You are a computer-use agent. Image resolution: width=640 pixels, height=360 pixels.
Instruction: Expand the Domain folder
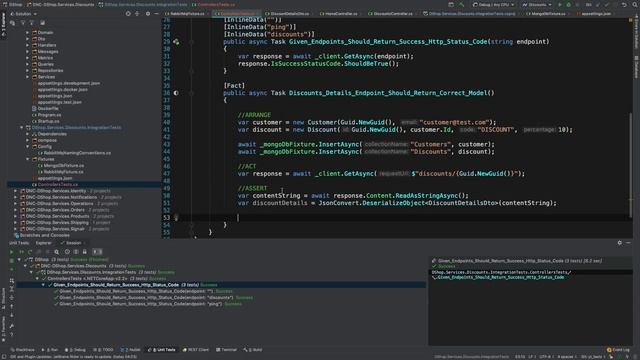28,33
